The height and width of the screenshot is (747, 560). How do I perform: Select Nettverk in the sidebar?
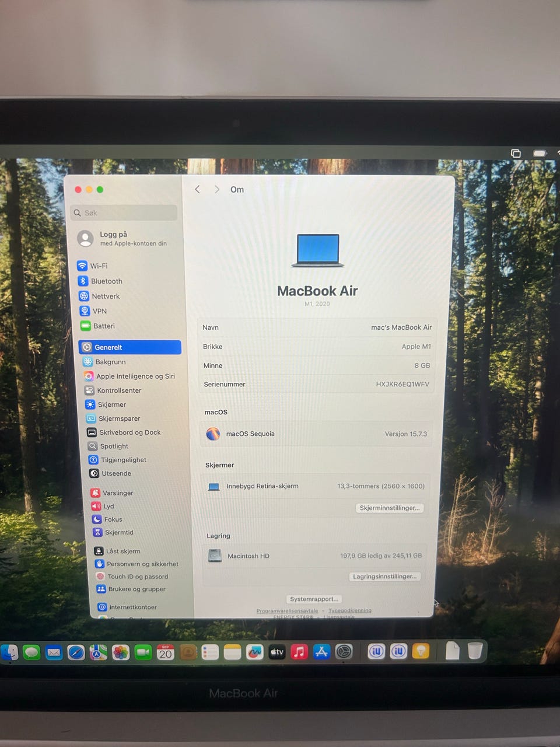[100, 296]
